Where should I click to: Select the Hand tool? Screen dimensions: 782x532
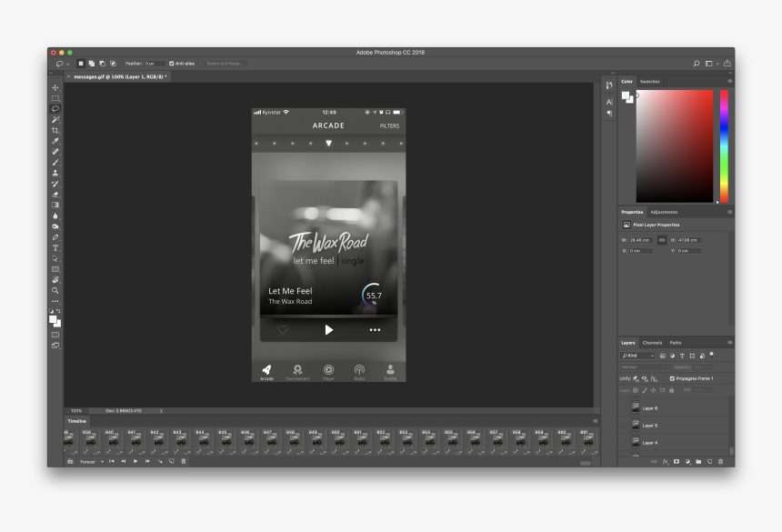point(55,280)
